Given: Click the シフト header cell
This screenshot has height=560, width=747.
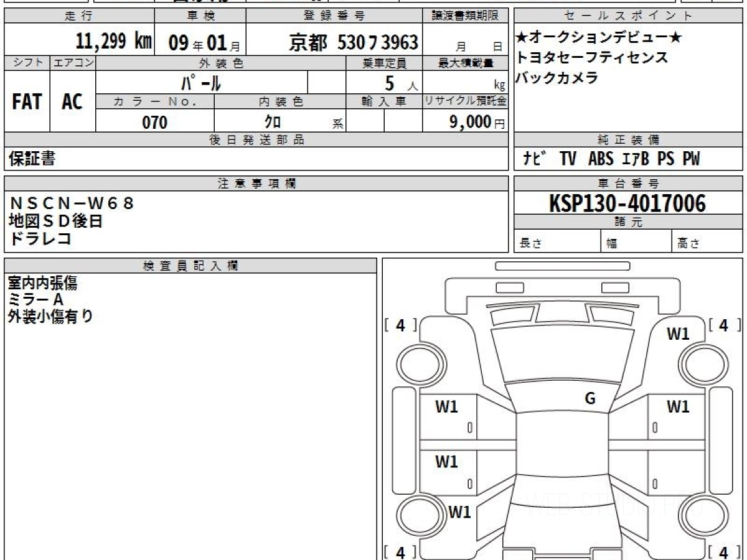Looking at the screenshot, I should [27, 63].
